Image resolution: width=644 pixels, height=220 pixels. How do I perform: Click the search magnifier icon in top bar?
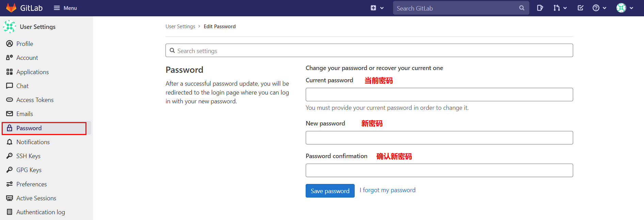tap(522, 8)
